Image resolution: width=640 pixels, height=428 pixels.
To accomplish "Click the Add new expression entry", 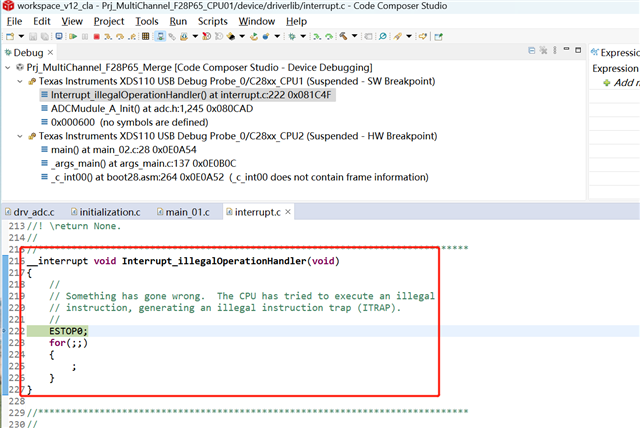I will [621, 83].
